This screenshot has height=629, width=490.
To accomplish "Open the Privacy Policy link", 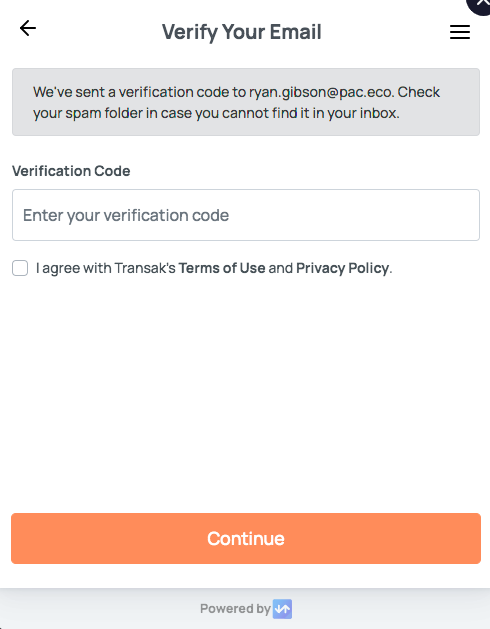I will coord(343,268).
